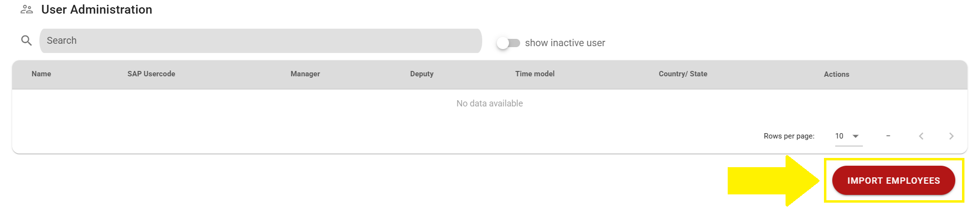The height and width of the screenshot is (208, 980).
Task: Sort by Time model column header
Action: pyautogui.click(x=535, y=74)
